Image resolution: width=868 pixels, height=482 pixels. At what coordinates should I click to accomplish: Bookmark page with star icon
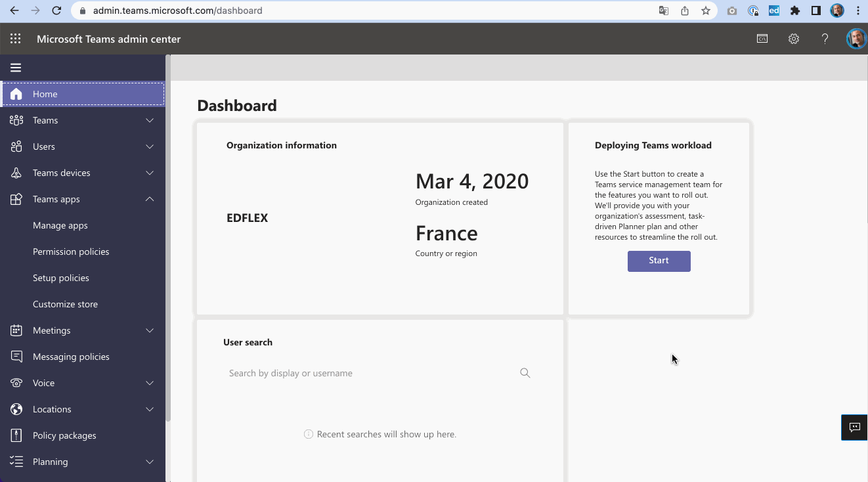click(706, 11)
